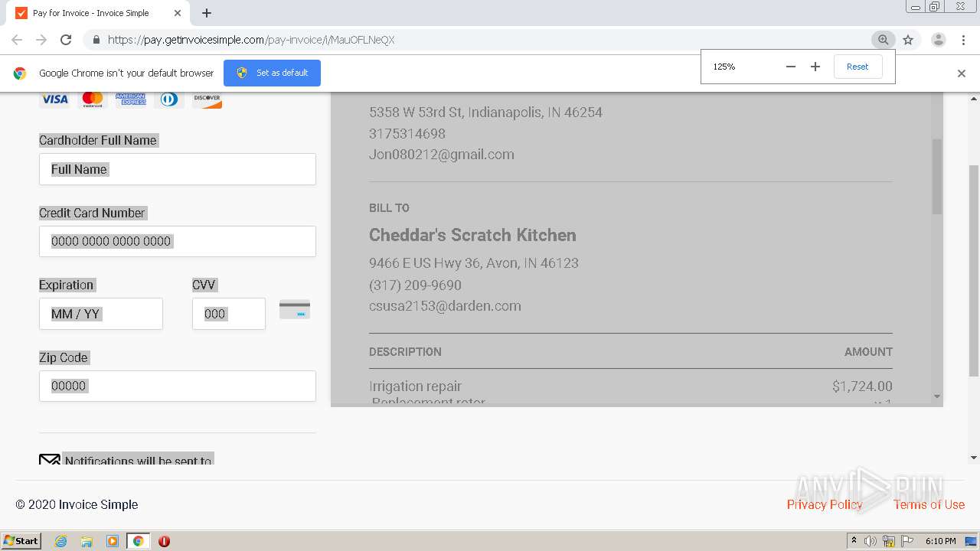
Task: Click the CVV card hint icon
Action: [295, 309]
